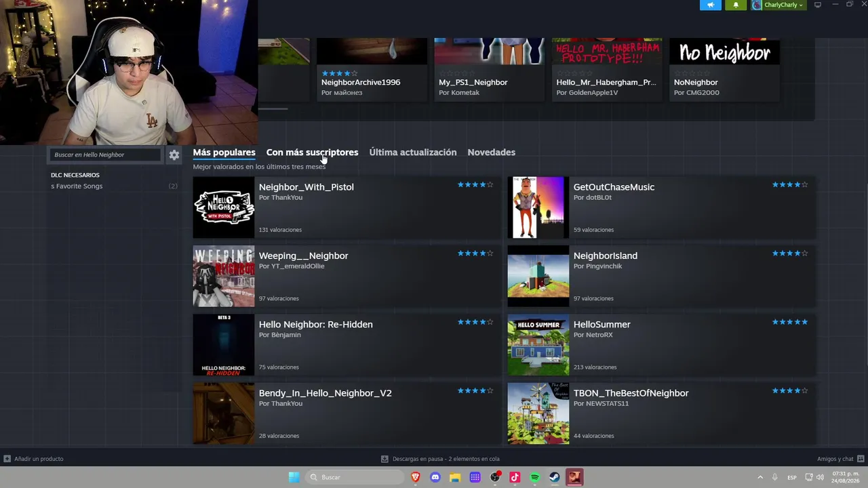The height and width of the screenshot is (488, 868).
Task: Open the NeighborArchive1996 carousel title
Action: pyautogui.click(x=361, y=83)
